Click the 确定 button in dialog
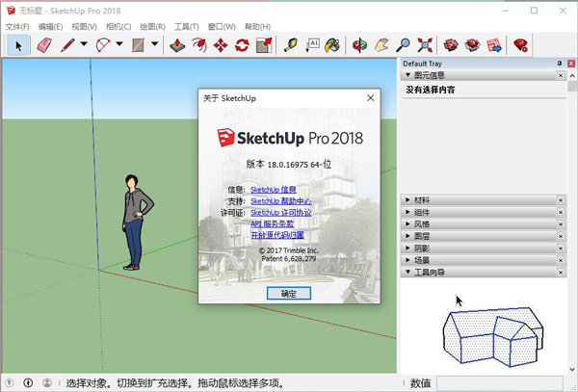Viewport: 578px width, 392px height. click(289, 293)
